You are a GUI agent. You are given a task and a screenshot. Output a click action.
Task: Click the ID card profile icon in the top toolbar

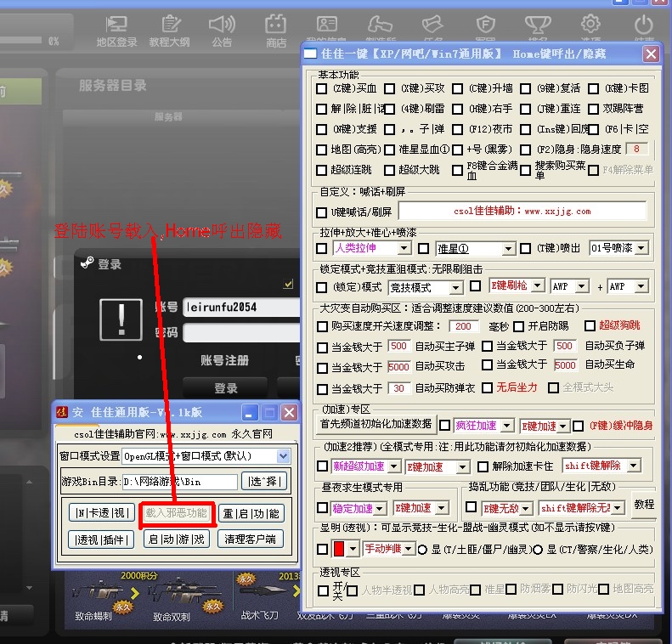click(327, 25)
